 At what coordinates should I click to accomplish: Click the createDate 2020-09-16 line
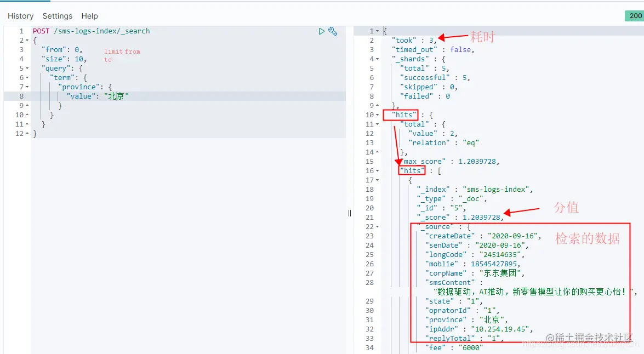483,236
